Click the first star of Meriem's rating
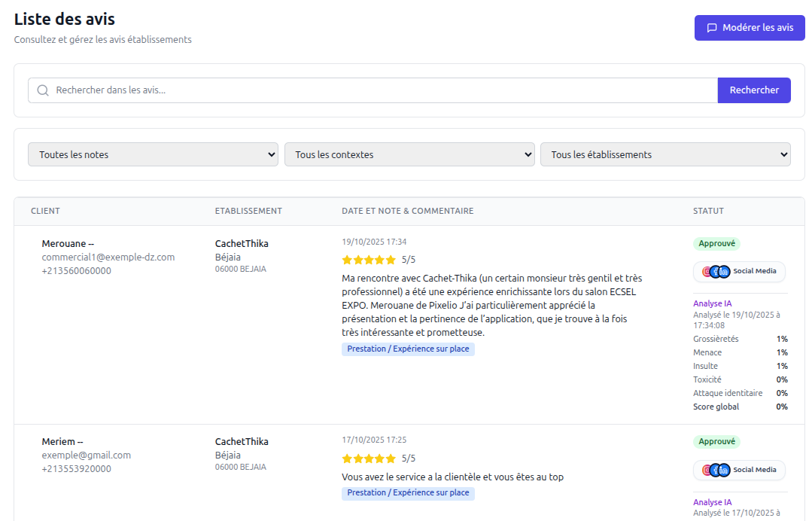Image resolution: width=812 pixels, height=521 pixels. (x=347, y=458)
